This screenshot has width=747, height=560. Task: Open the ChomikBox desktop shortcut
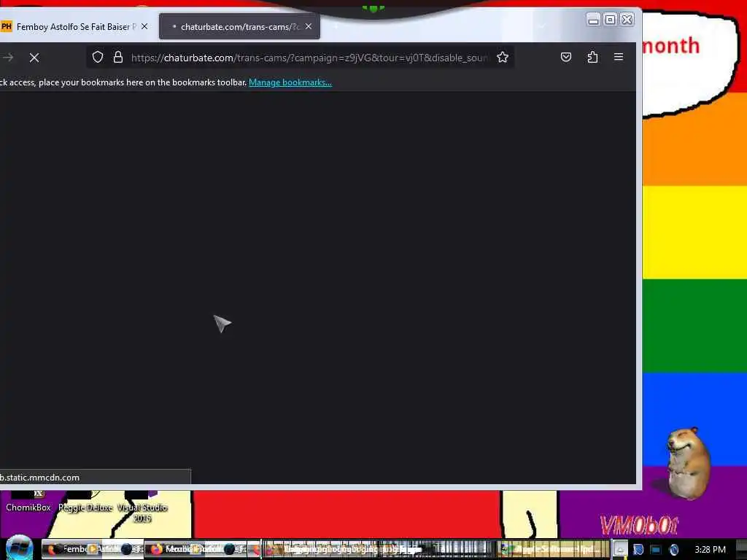28,502
